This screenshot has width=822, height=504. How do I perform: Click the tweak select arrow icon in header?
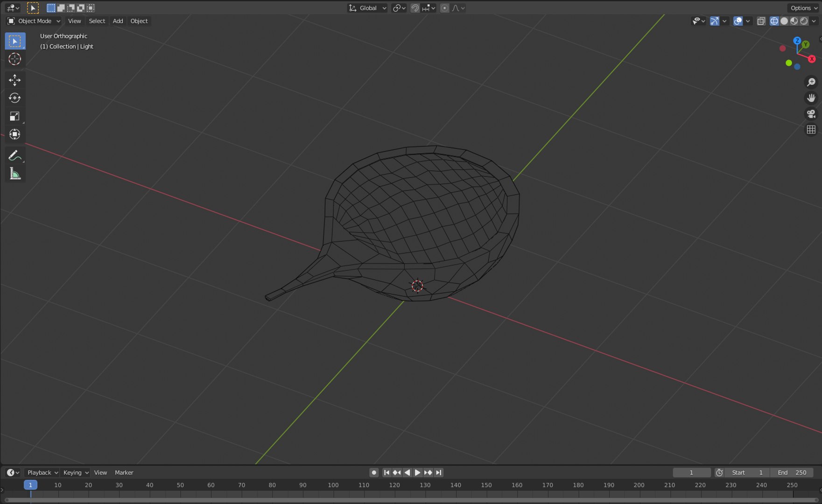coord(33,8)
